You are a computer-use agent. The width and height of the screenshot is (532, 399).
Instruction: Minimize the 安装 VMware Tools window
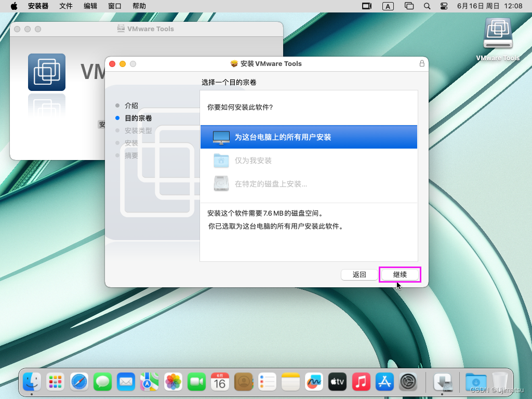pos(123,64)
